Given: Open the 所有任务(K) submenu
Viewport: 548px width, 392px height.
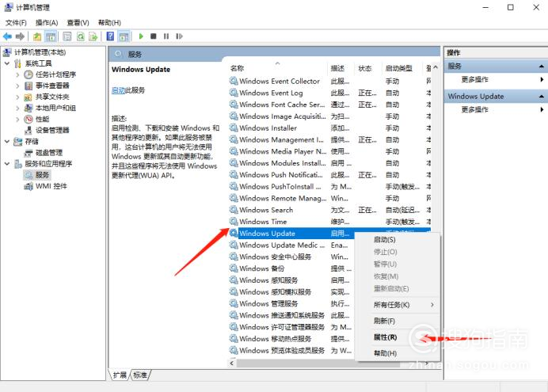Looking at the screenshot, I should pos(398,305).
